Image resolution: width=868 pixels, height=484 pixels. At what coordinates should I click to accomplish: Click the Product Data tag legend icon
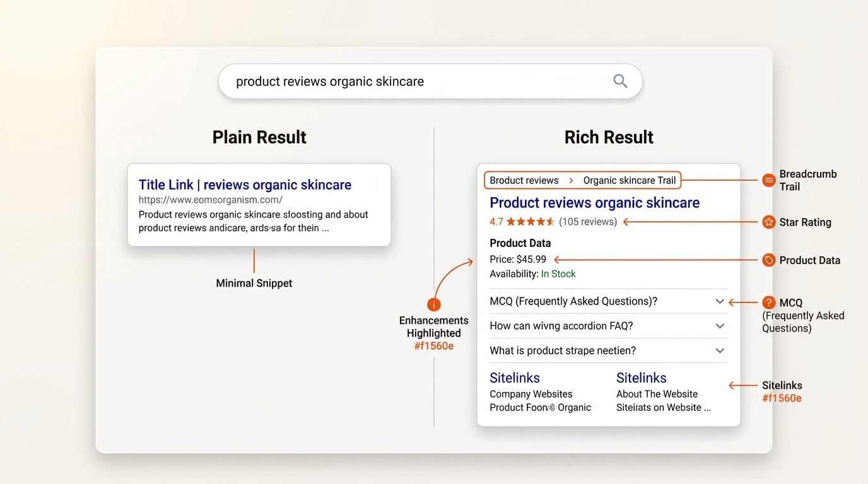pyautogui.click(x=768, y=260)
